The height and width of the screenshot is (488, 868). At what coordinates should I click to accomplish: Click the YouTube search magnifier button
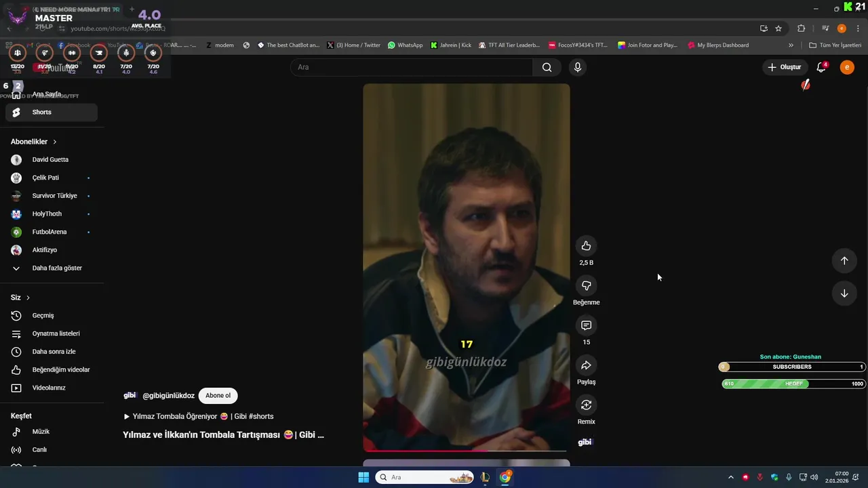click(x=547, y=67)
